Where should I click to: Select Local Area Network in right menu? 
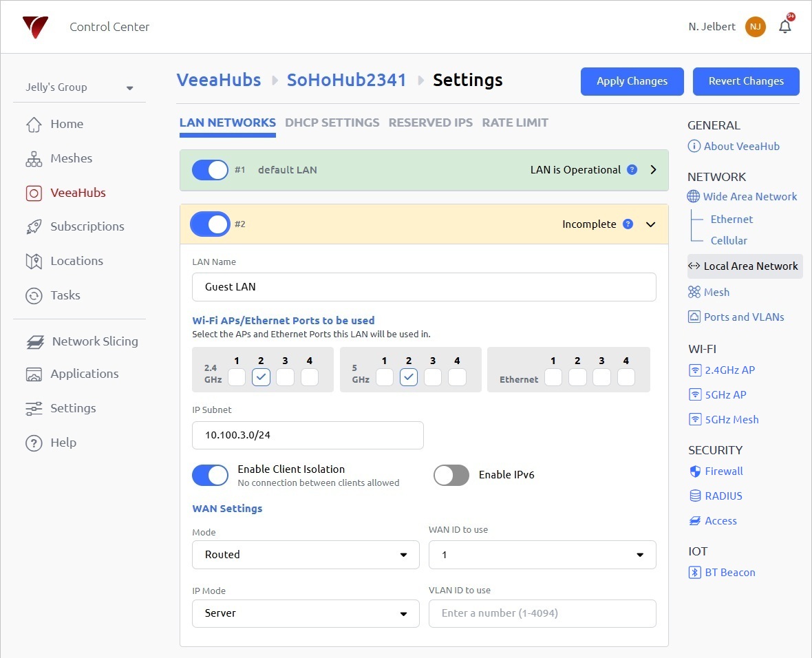[x=745, y=266]
